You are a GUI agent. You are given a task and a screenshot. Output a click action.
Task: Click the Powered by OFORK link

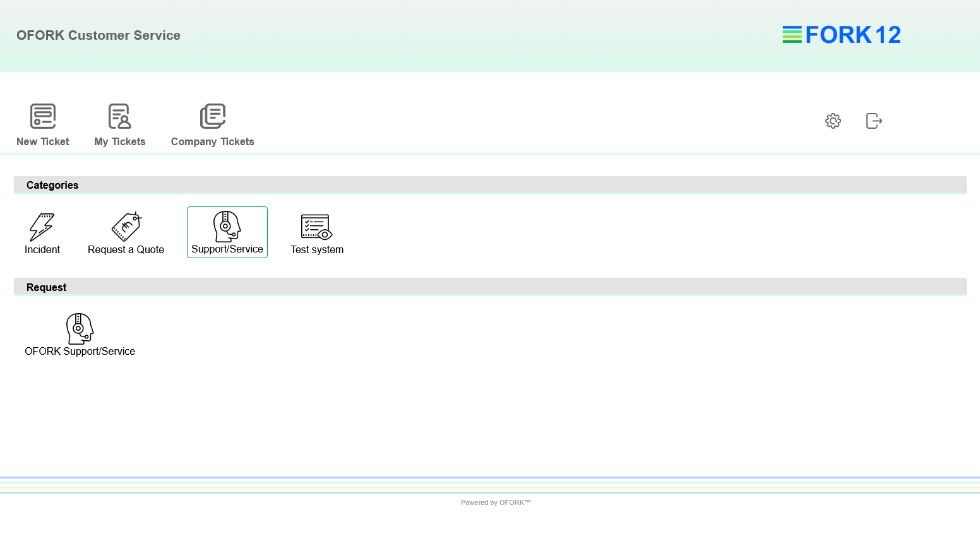coord(496,502)
